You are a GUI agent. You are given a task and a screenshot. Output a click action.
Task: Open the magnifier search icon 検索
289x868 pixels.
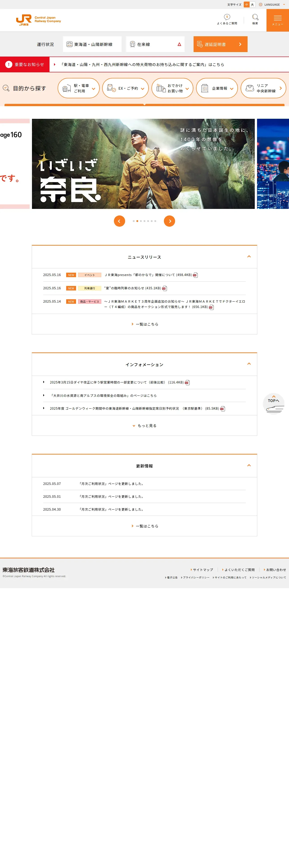(x=255, y=20)
